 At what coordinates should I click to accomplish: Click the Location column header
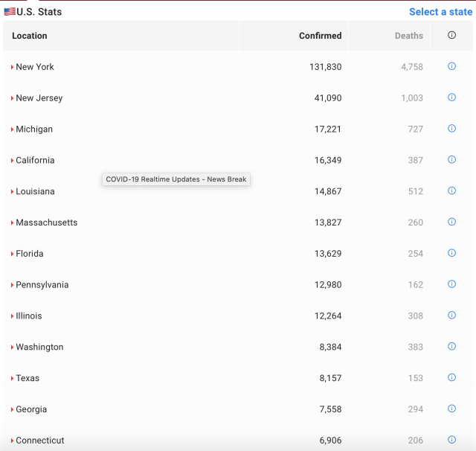[x=30, y=36]
